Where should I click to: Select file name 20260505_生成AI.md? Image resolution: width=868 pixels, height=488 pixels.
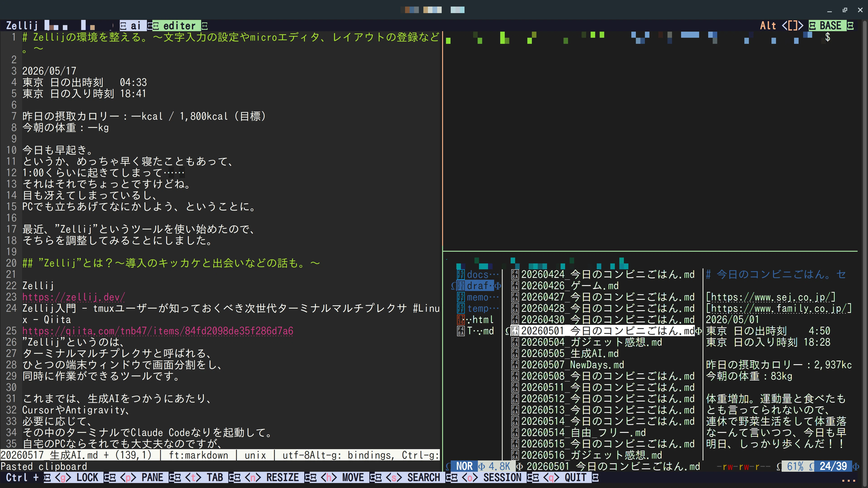[x=570, y=353]
